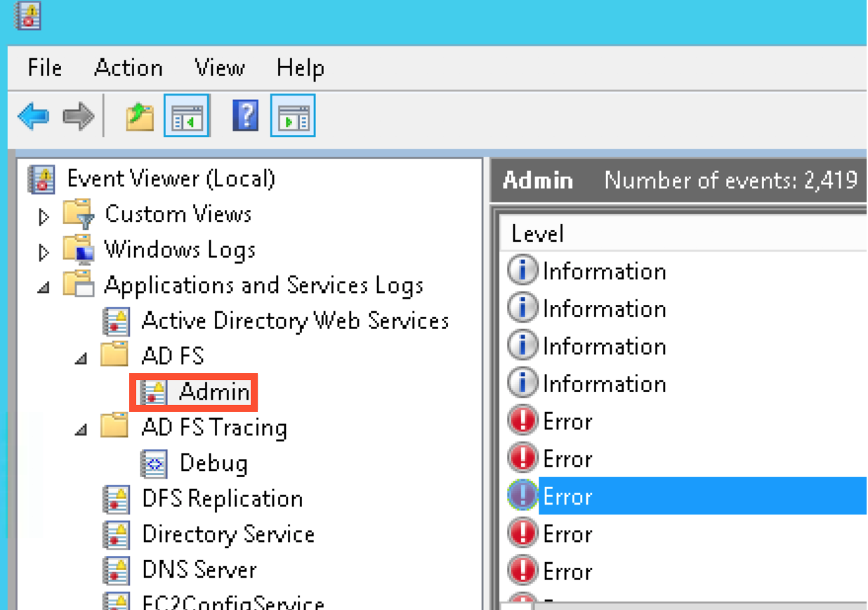868x610 pixels.
Task: Open the Help menu
Action: point(301,68)
